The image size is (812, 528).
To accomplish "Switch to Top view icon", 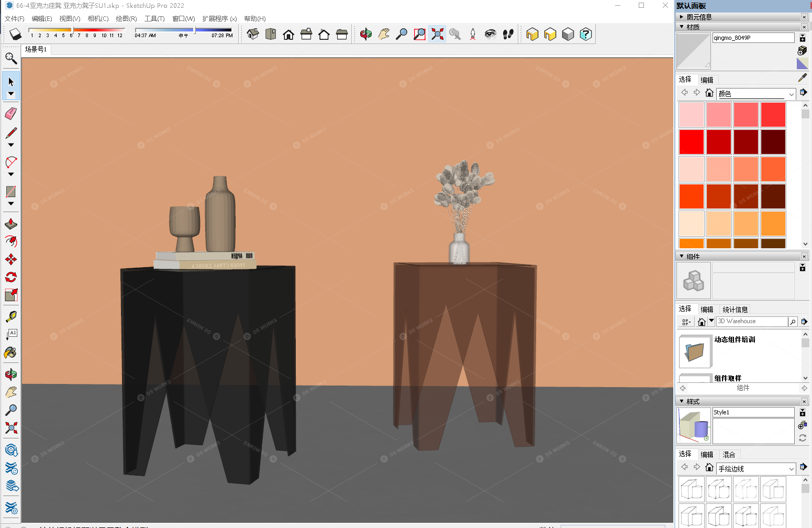I will [x=271, y=34].
